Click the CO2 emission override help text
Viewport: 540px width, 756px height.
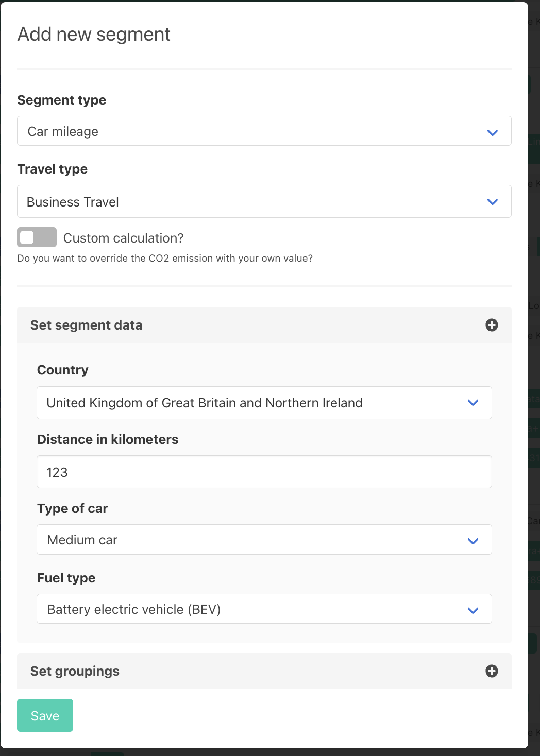165,259
